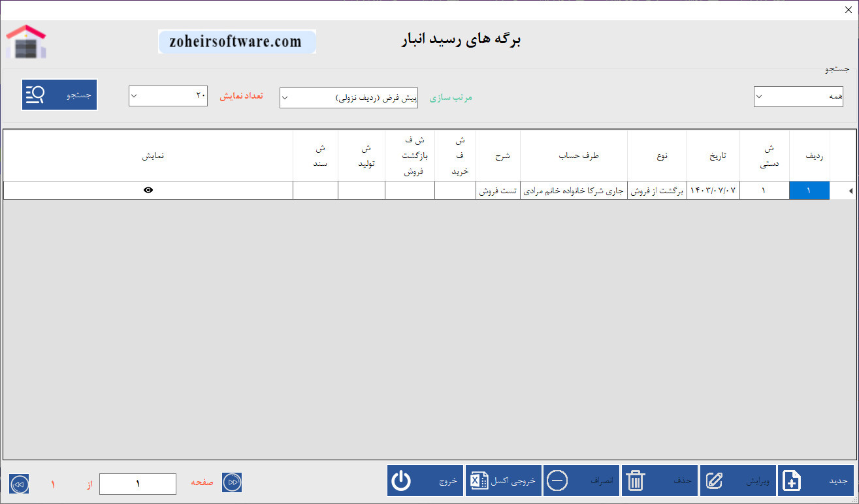
Task: Show receipt details with eye icon
Action: 148,190
